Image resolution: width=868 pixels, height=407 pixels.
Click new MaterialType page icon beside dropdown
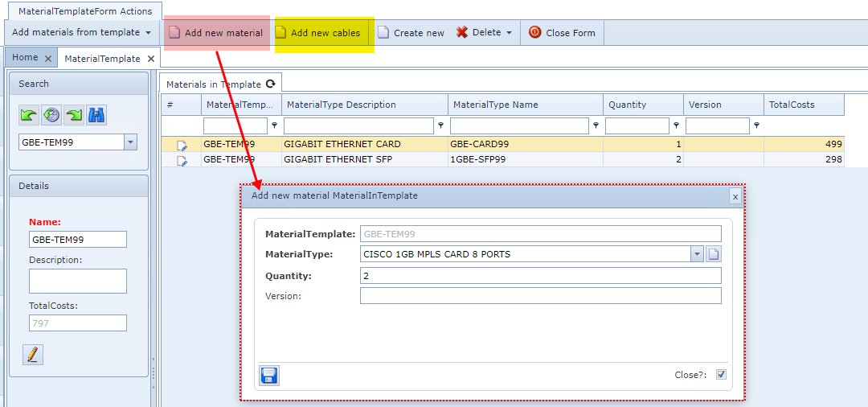[x=714, y=255]
